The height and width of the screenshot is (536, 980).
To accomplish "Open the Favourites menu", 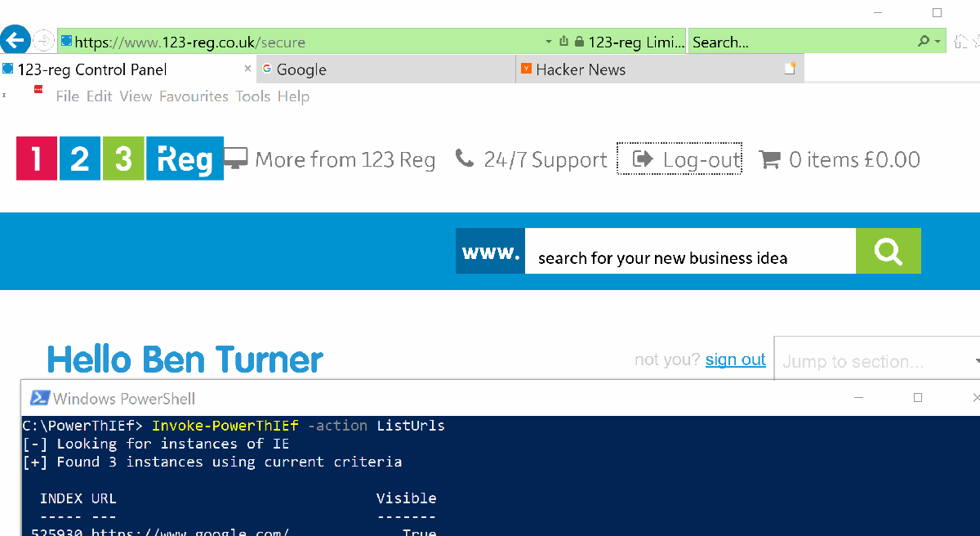I will (x=194, y=96).
